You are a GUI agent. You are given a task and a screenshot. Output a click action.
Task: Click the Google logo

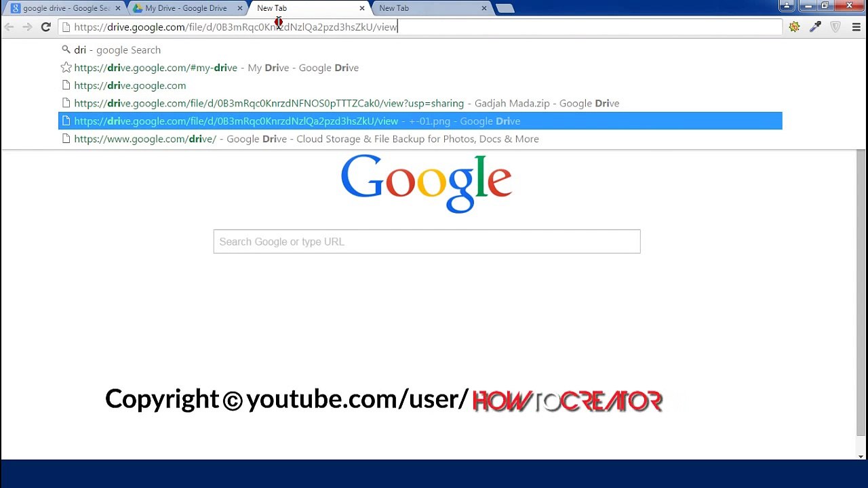[426, 183]
